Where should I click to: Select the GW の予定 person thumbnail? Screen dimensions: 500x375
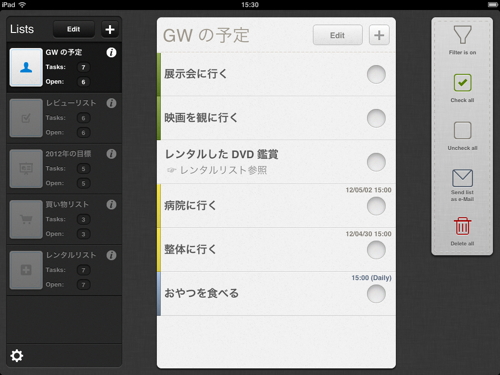(26, 67)
